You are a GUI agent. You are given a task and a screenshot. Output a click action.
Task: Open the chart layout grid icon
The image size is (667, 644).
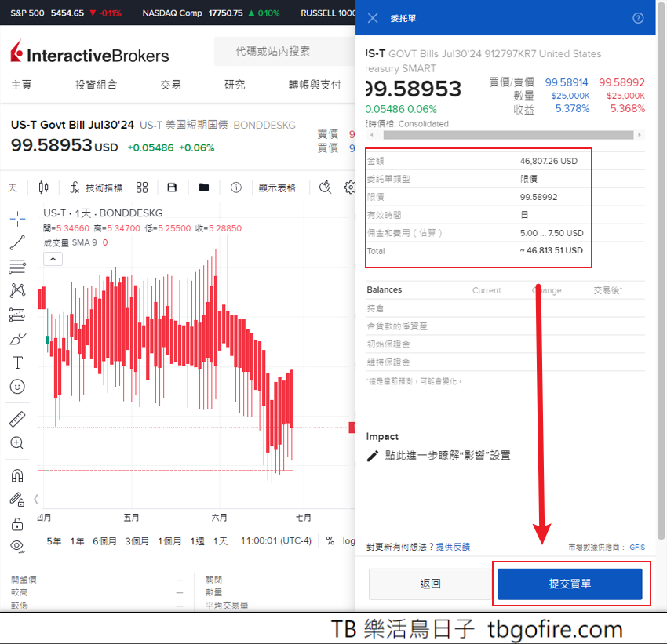(142, 187)
